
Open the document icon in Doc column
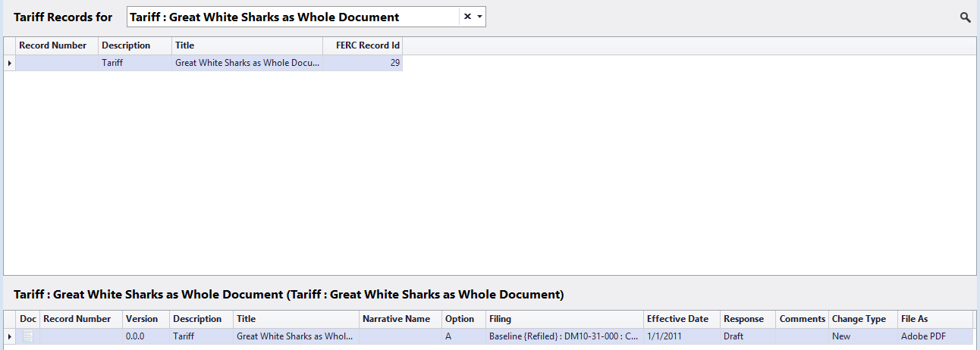coord(28,336)
